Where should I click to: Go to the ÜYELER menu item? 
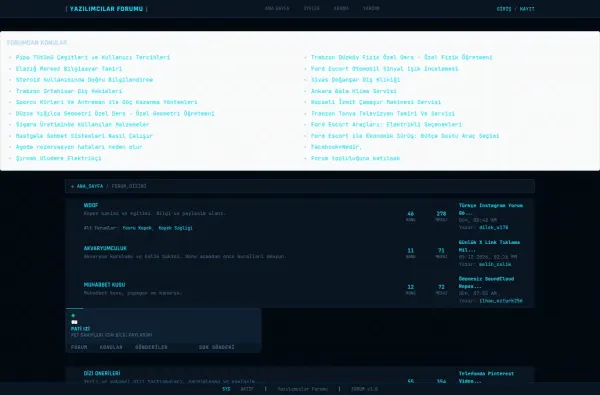pyautogui.click(x=311, y=8)
